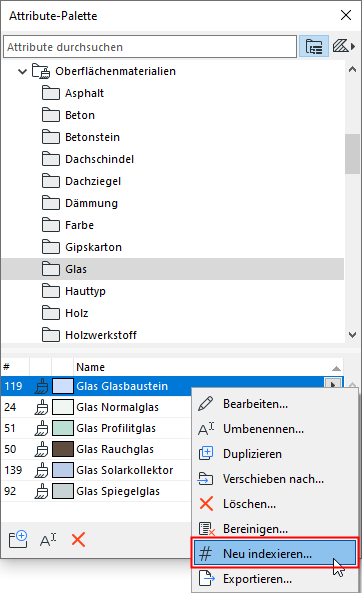Click the surface brush icon for Glas Profilitglas
Image resolution: width=362 pixels, height=593 pixels.
coord(41,428)
